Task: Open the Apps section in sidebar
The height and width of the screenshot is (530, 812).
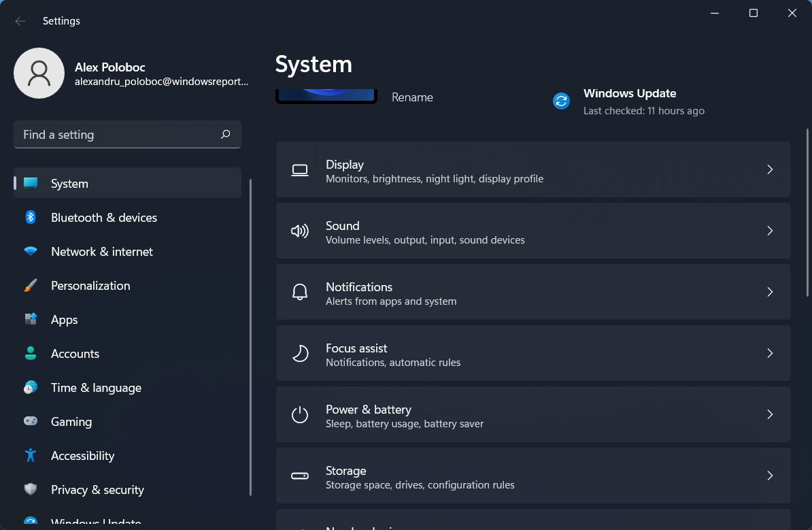Action: 65,320
